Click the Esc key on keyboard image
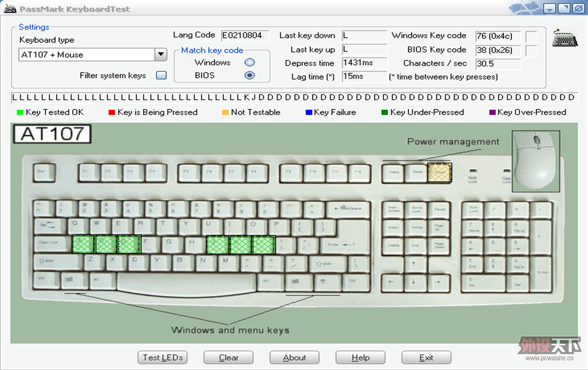588x370 pixels. click(x=44, y=172)
